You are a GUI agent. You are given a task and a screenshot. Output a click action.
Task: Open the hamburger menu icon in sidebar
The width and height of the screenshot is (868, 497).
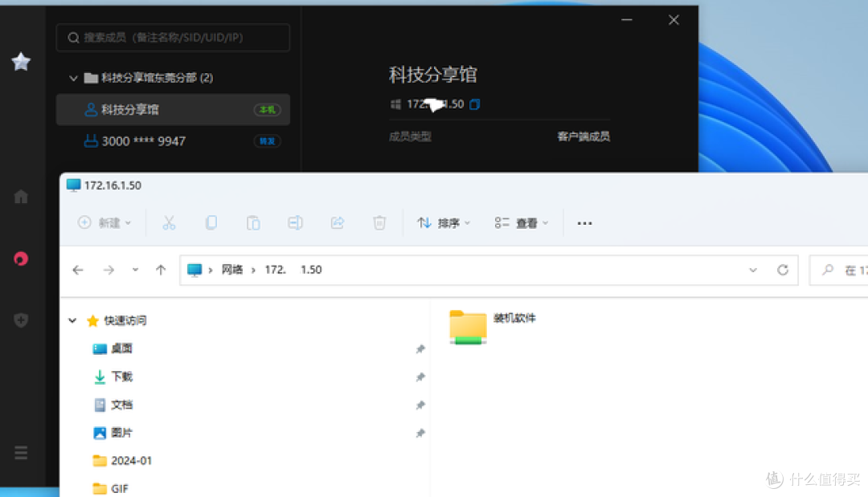pyautogui.click(x=21, y=453)
